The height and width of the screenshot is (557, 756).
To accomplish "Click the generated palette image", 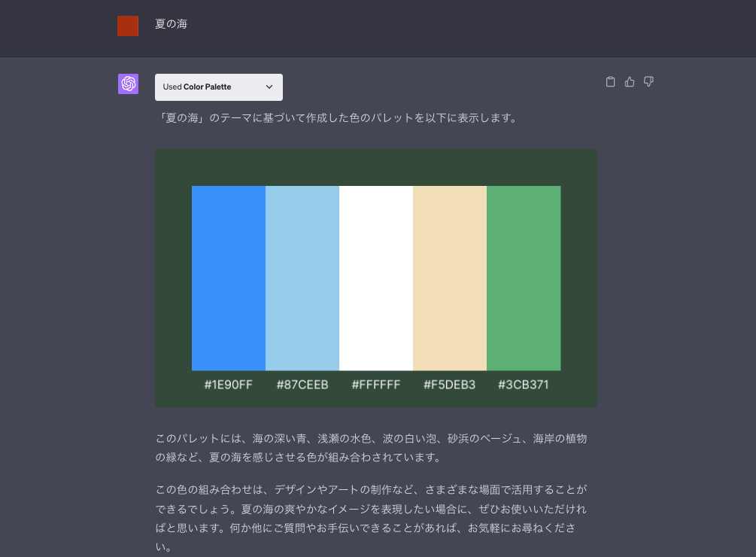I will point(376,277).
